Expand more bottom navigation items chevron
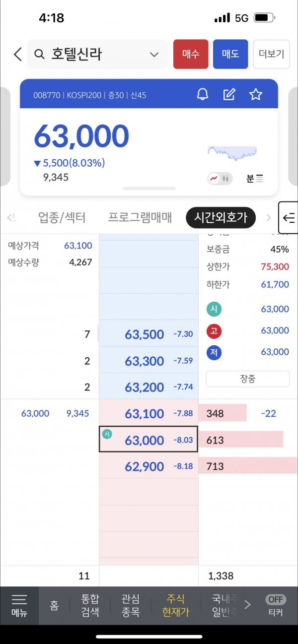The width and height of the screenshot is (298, 644). tap(247, 604)
